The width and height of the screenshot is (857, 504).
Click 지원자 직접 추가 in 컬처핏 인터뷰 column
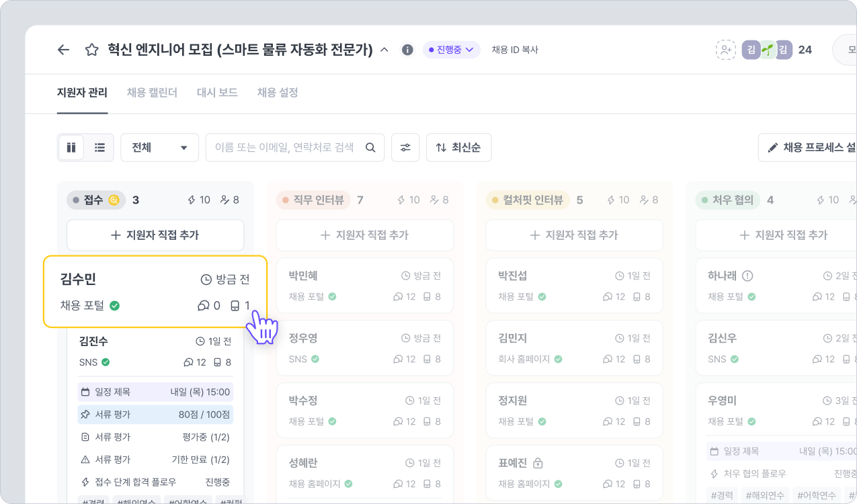point(575,235)
